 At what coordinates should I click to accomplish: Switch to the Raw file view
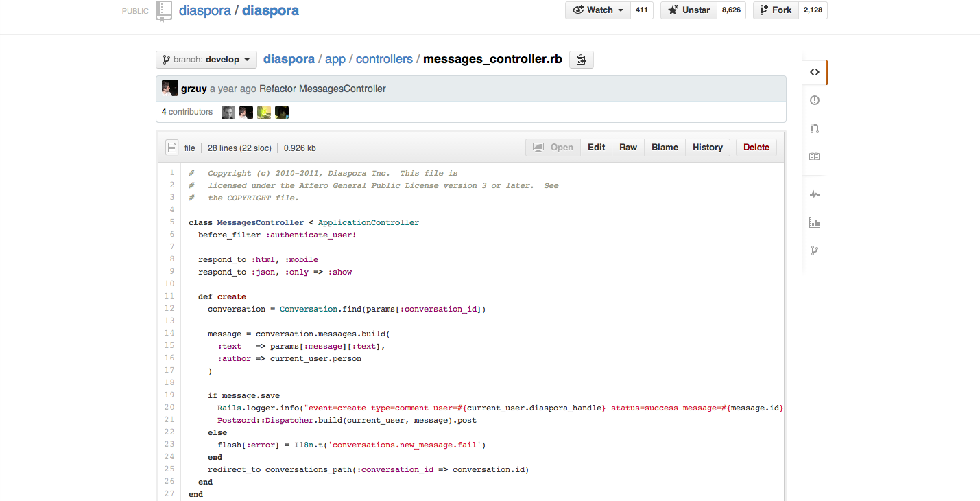(x=628, y=147)
